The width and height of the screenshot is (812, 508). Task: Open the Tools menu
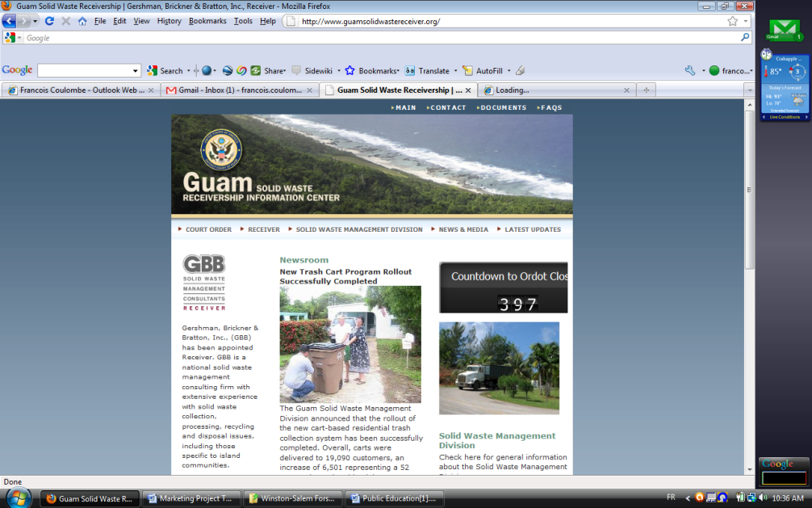[x=243, y=21]
